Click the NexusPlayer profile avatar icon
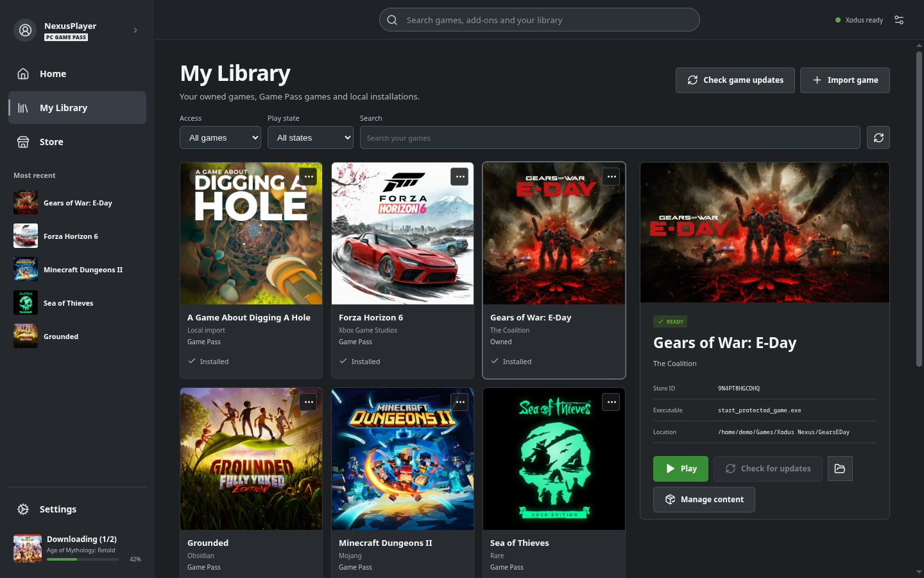The width and height of the screenshot is (924, 578). [x=25, y=30]
